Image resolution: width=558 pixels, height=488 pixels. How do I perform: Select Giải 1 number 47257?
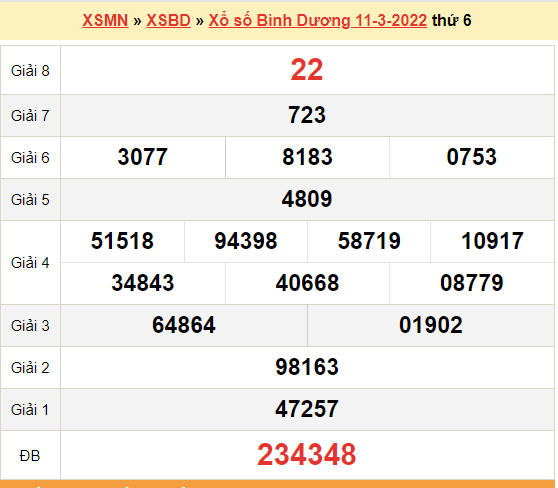point(307,409)
